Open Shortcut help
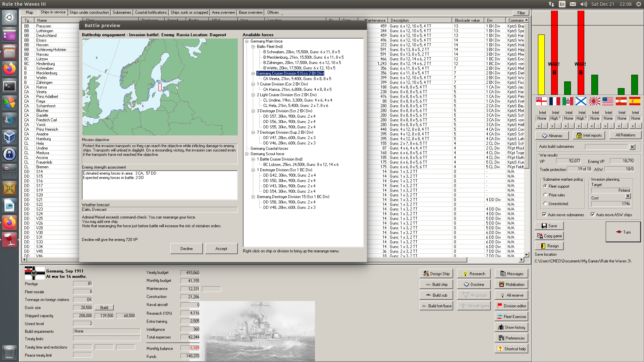The width and height of the screenshot is (644, 362). pos(512,349)
